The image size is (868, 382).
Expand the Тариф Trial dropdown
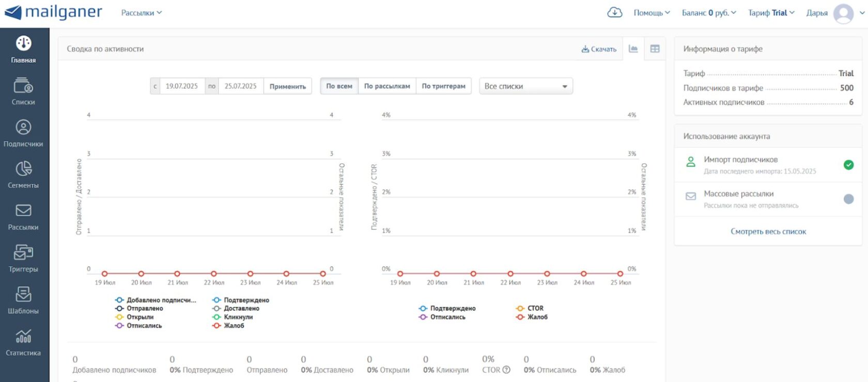(x=771, y=13)
